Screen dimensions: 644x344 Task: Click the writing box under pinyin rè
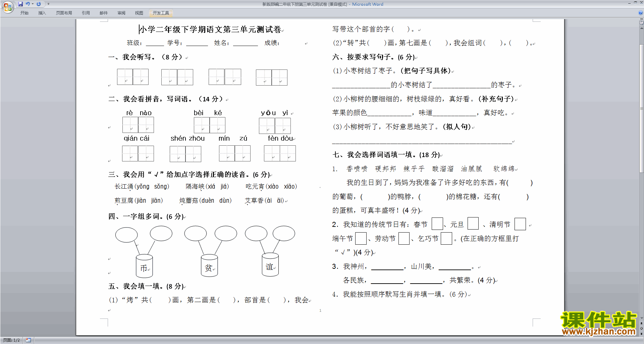point(130,125)
